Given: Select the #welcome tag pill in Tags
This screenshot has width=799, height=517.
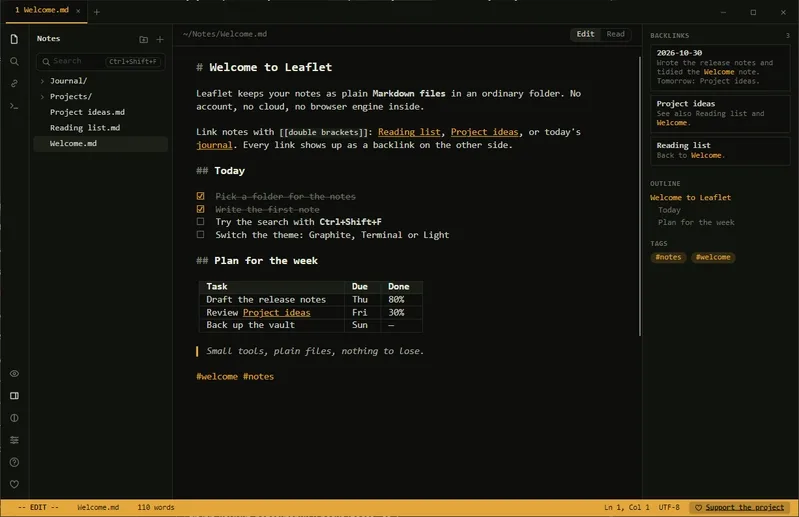Looking at the screenshot, I should [x=713, y=257].
